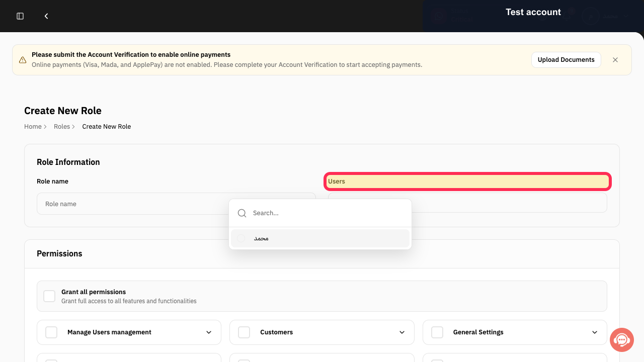Tick the Manage Users management checkbox
Viewport: 644px width, 362px height.
pos(51,332)
